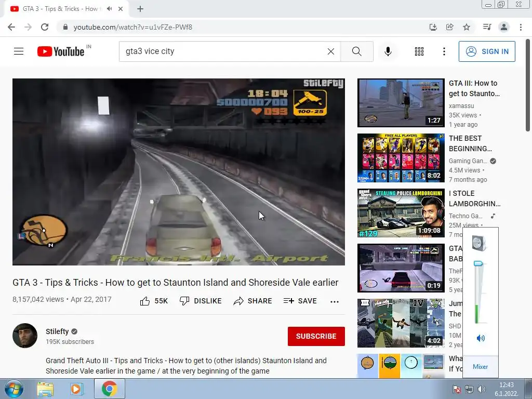The height and width of the screenshot is (399, 532).
Task: Click the page vertical scrollbar
Action: 528,85
